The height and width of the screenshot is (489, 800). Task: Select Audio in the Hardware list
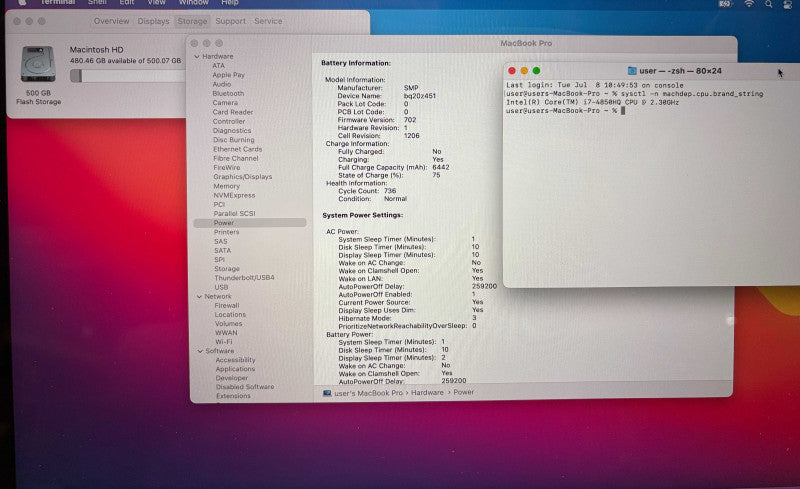222,84
